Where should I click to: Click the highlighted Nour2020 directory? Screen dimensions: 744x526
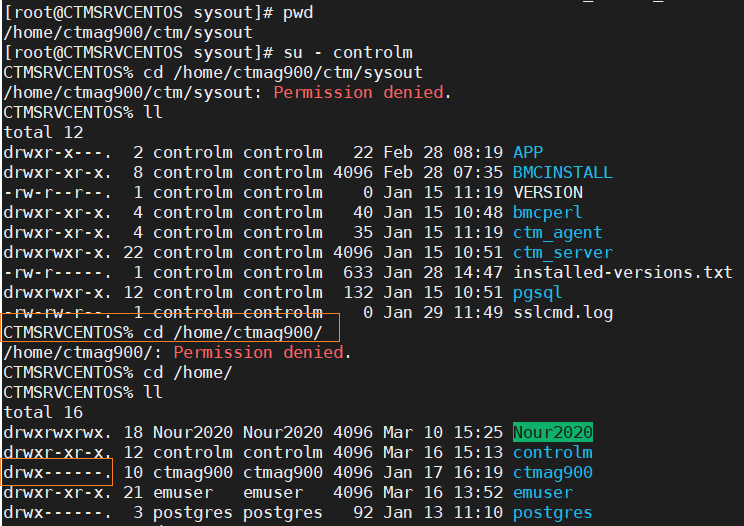(x=553, y=432)
